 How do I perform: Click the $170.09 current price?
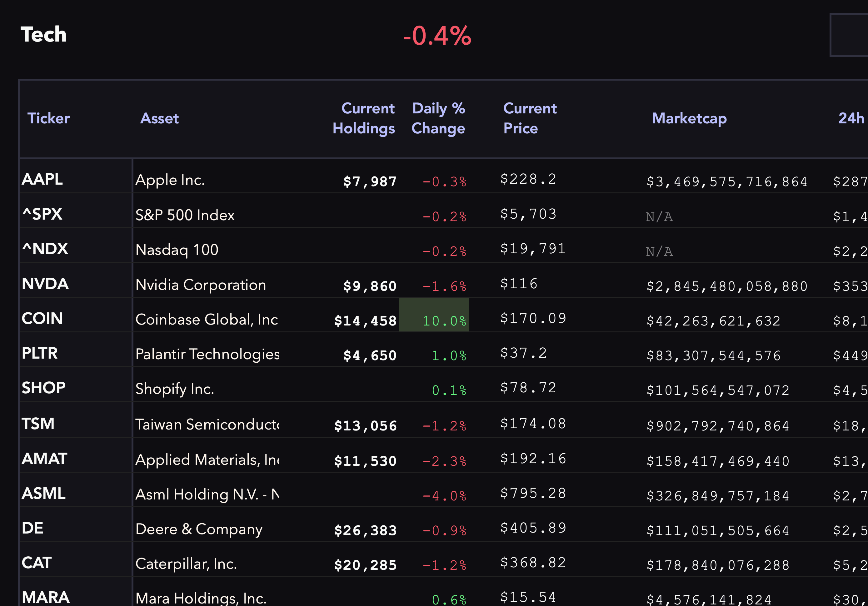(x=533, y=318)
